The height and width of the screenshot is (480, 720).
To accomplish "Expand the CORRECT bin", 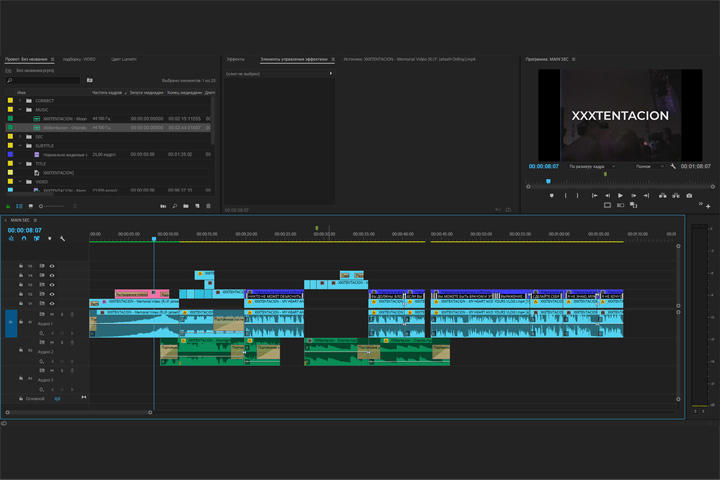I will 20,101.
